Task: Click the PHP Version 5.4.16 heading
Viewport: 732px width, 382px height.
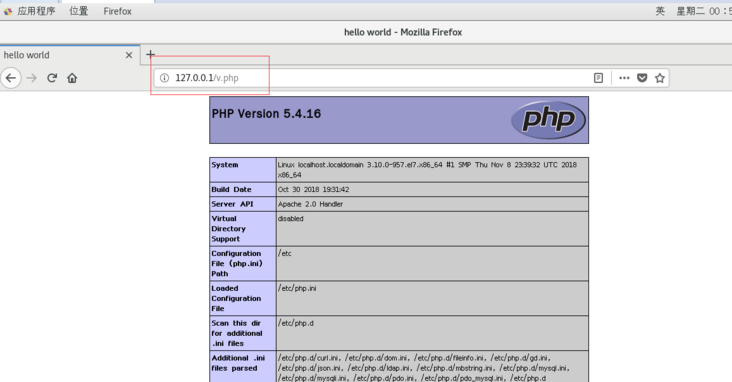Action: pos(266,113)
